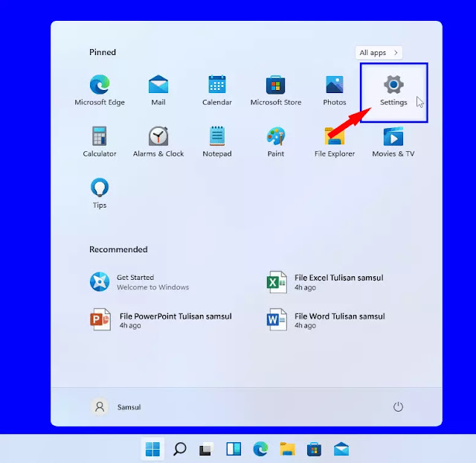Open File Explorer pinned app

334,141
